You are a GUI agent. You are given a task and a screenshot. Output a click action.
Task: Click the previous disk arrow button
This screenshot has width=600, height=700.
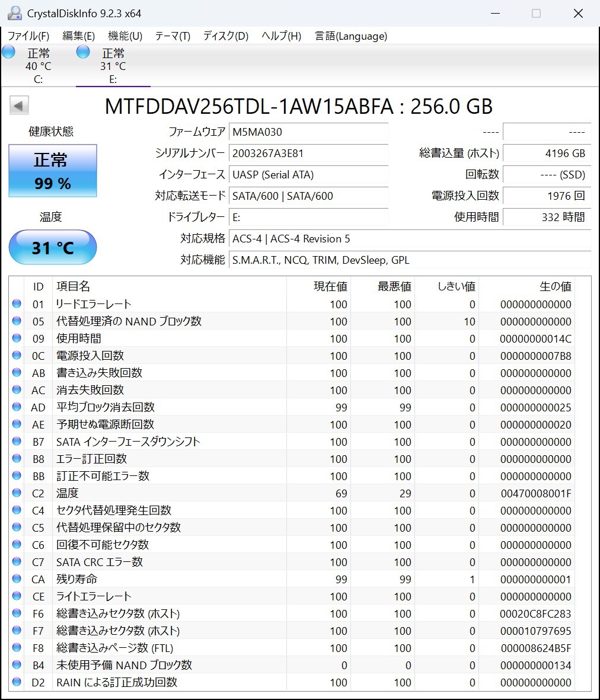pyautogui.click(x=19, y=106)
